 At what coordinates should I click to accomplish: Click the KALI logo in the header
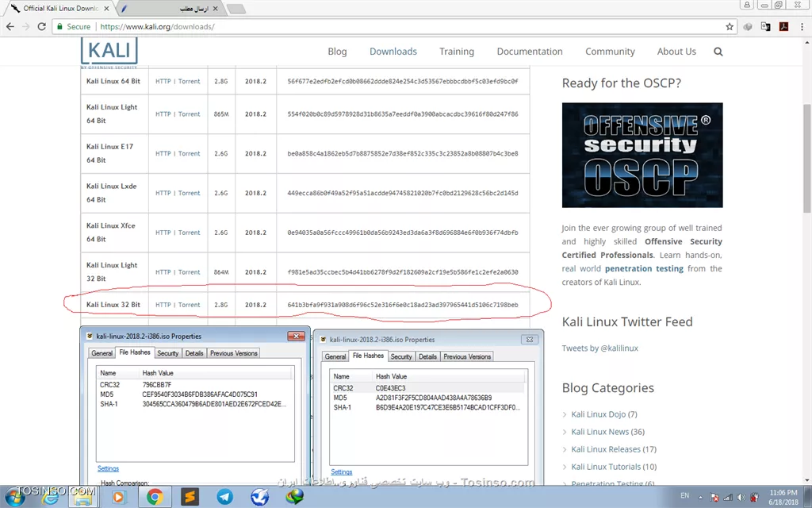pyautogui.click(x=109, y=53)
